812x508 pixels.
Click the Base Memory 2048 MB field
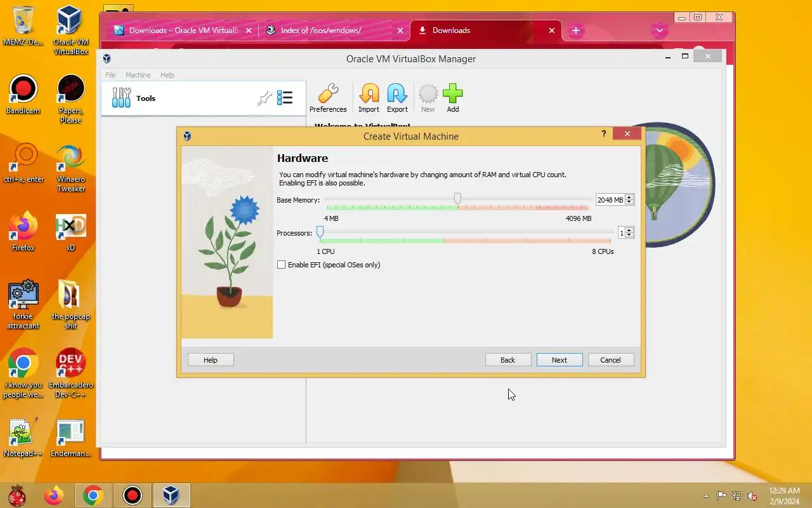coord(610,200)
